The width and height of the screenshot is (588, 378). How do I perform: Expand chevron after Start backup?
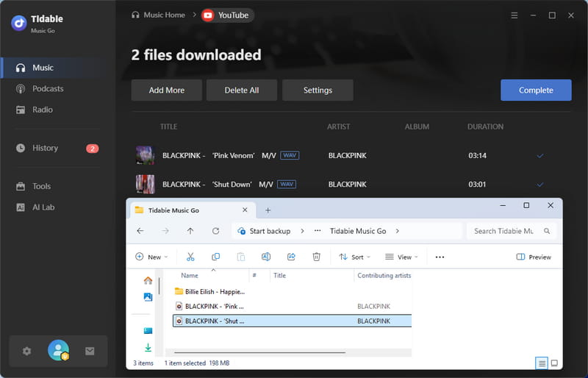click(302, 231)
